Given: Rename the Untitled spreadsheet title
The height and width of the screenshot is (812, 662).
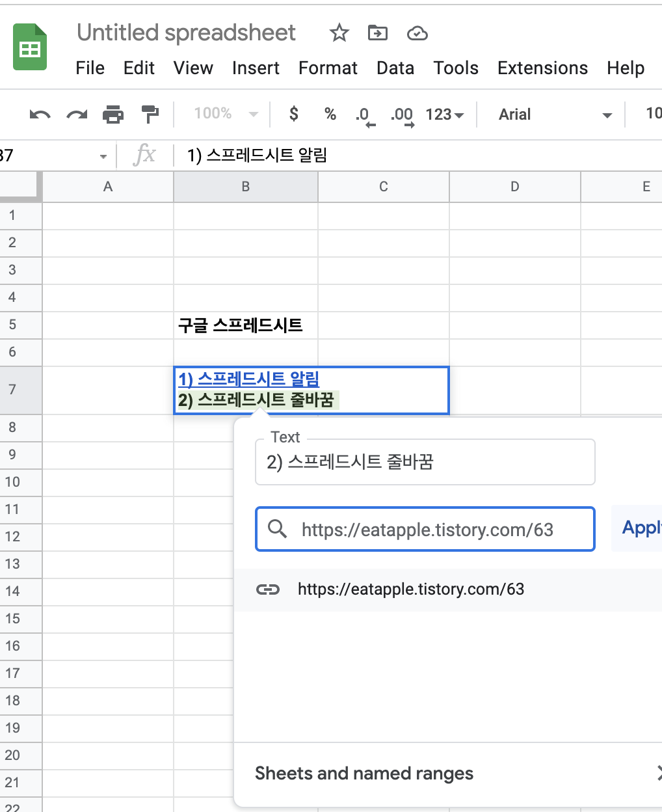Looking at the screenshot, I should [x=186, y=33].
